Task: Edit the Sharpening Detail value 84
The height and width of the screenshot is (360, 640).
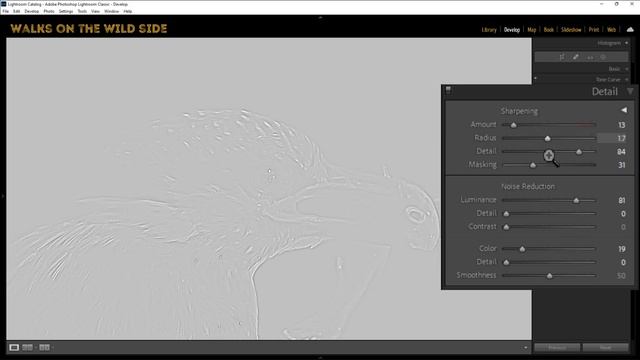Action: pyautogui.click(x=621, y=152)
